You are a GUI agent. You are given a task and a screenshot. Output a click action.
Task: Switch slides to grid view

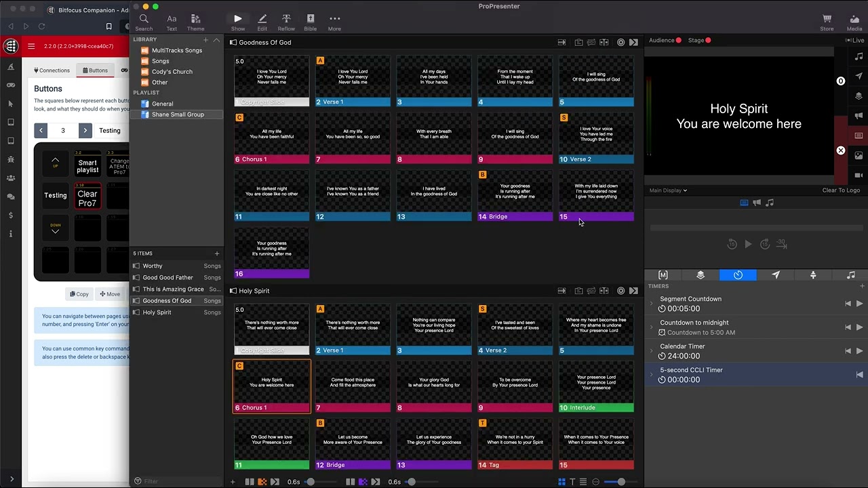(x=561, y=482)
